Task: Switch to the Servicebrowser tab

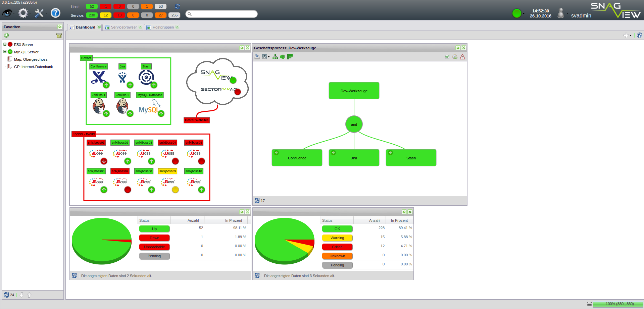Action: [124, 27]
